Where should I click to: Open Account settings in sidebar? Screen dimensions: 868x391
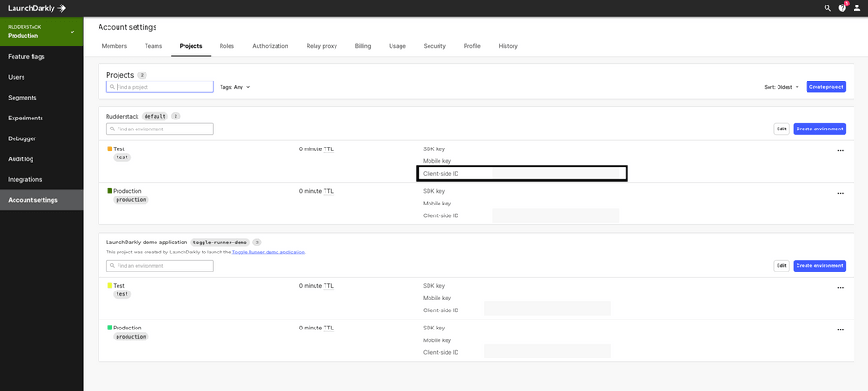point(42,200)
